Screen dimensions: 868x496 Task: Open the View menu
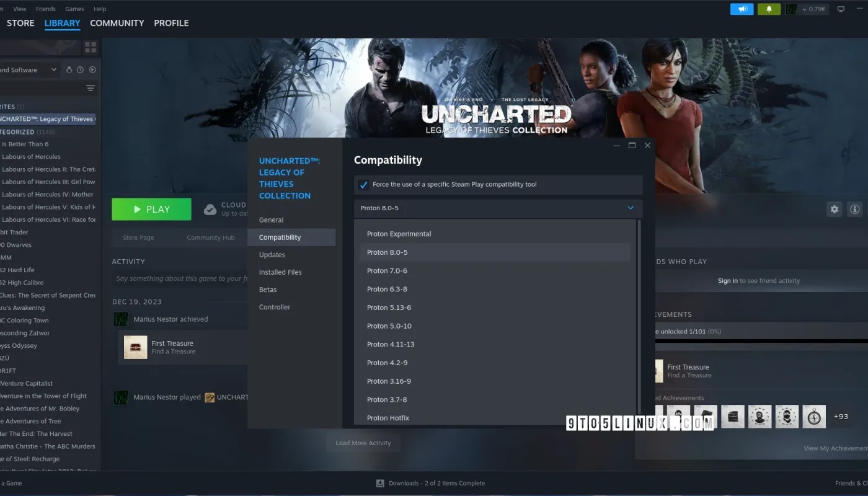[20, 9]
